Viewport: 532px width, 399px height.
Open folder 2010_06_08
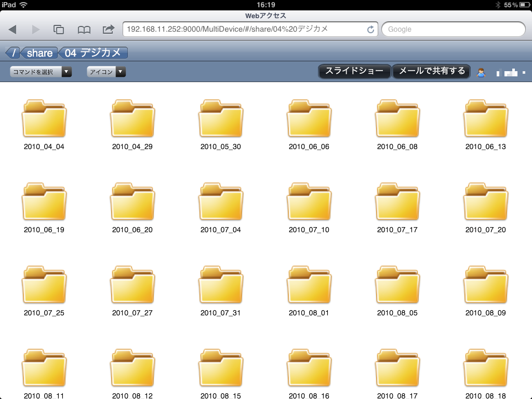pyautogui.click(x=397, y=125)
